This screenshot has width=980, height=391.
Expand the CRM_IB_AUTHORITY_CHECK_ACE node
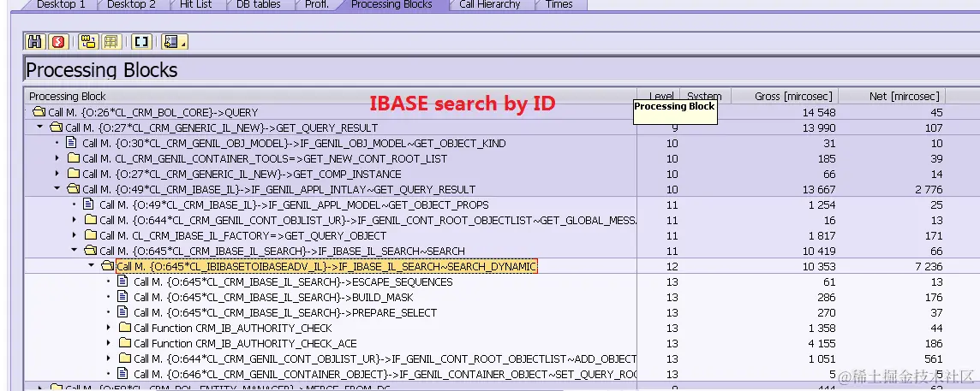tap(109, 343)
